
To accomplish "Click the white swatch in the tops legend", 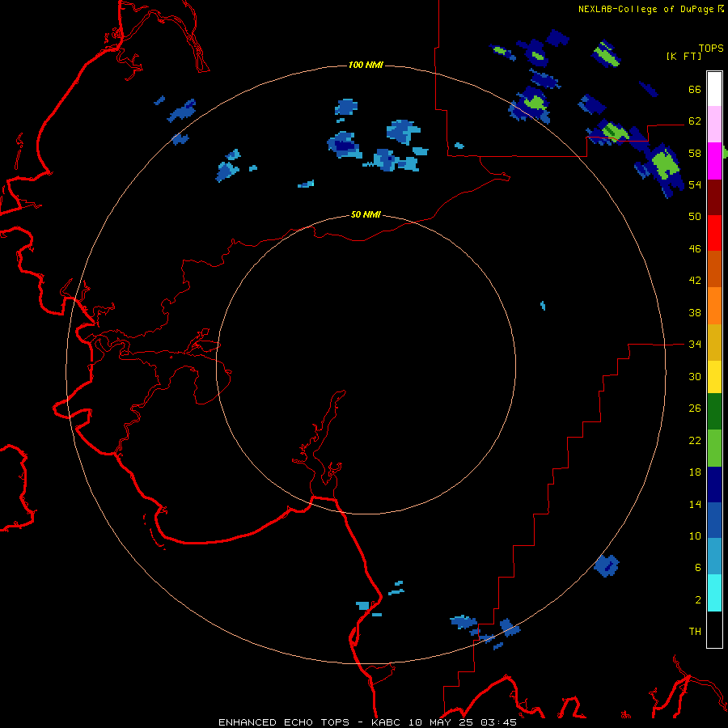I will coord(714,89).
